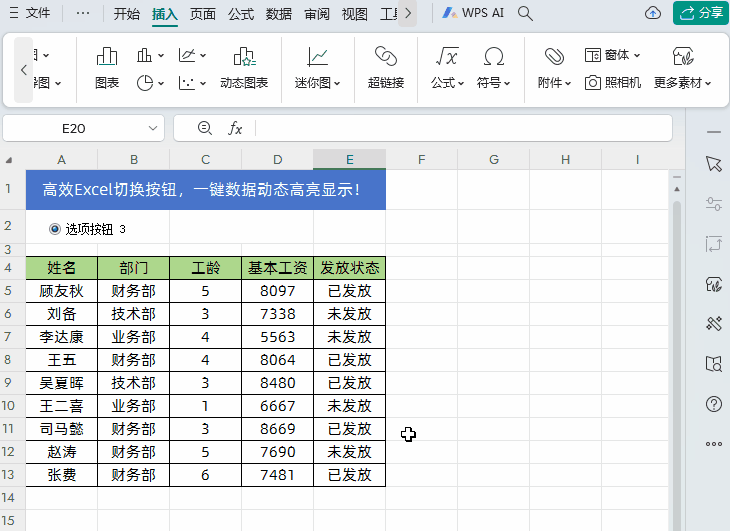Viewport: 730px width, 531px height.
Task: Select the 业务部 cell in 李达康 row
Action: coord(134,337)
